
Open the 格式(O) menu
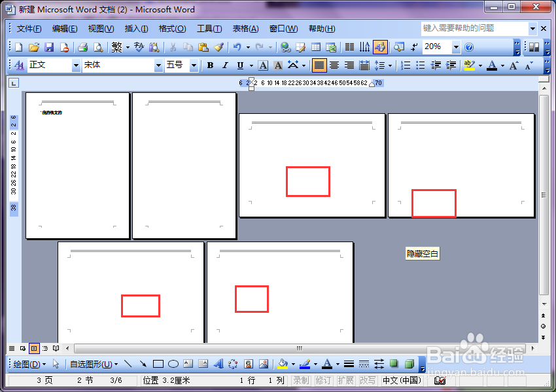pyautogui.click(x=172, y=29)
